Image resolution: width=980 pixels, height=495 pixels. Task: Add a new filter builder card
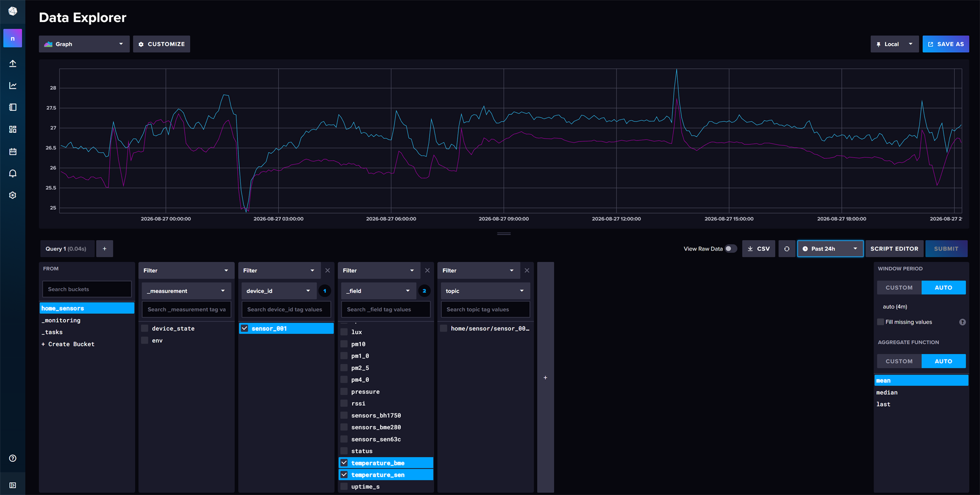545,378
